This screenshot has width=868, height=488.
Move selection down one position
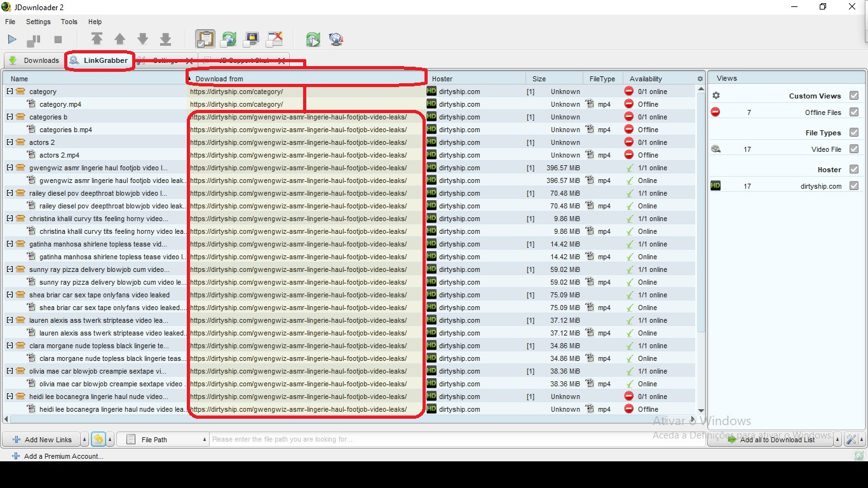point(143,39)
